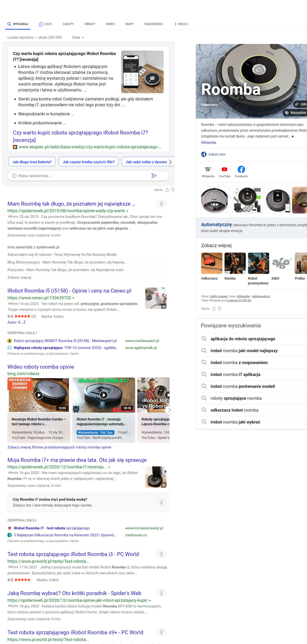Expand the spidersweb.pl 2015 URL dropdown arrow

[127, 211]
